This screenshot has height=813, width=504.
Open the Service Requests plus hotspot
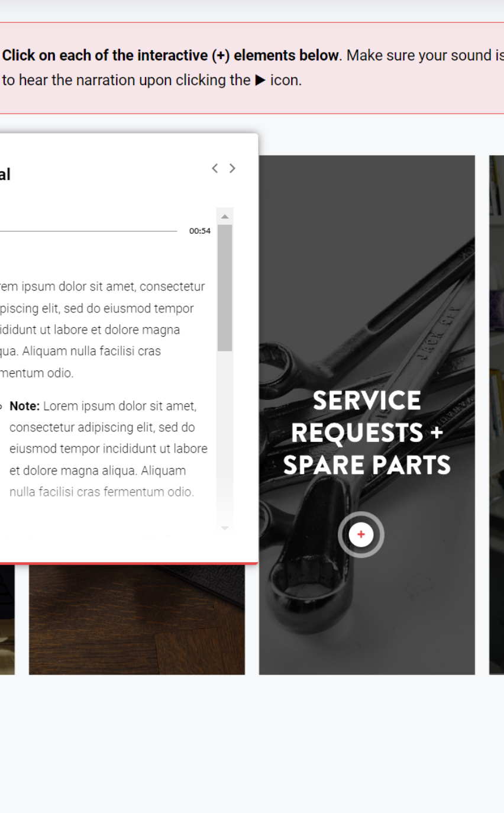(361, 534)
